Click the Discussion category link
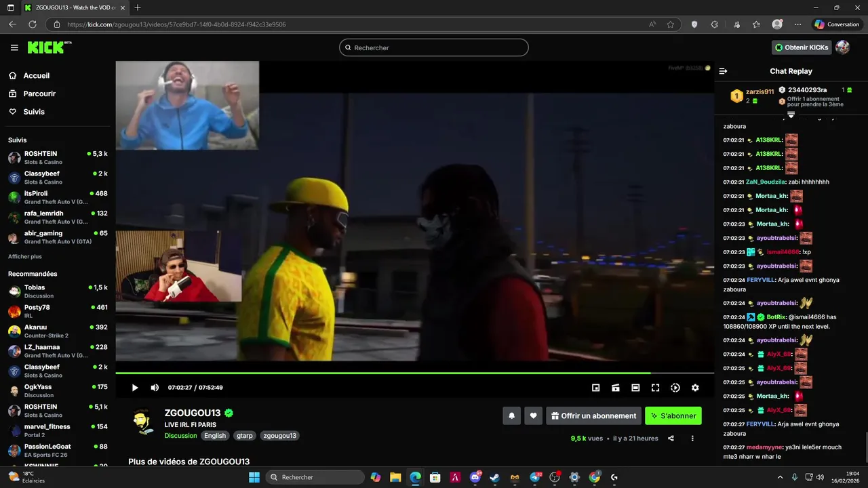Image resolution: width=868 pixels, height=488 pixels. (x=180, y=436)
